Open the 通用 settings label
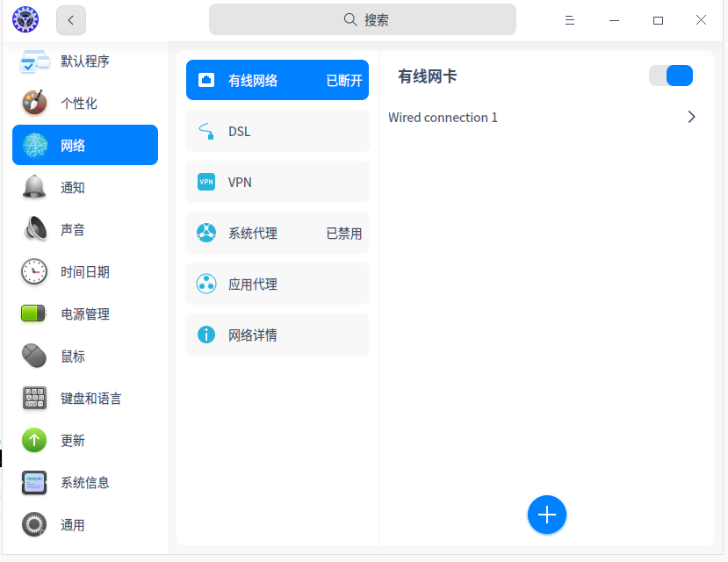Viewport: 728px width, 562px height. pyautogui.click(x=73, y=525)
